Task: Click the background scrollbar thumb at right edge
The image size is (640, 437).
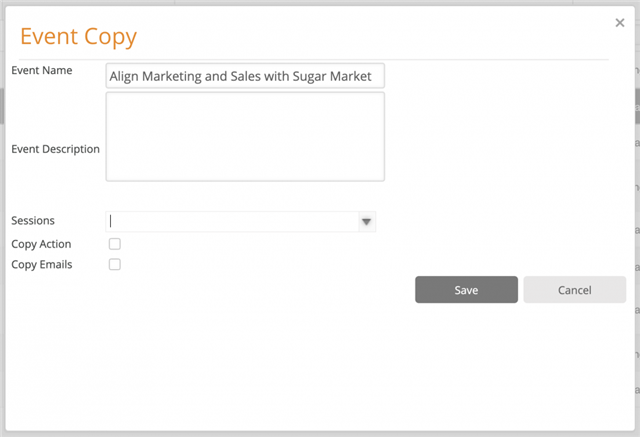Action: click(637, 106)
